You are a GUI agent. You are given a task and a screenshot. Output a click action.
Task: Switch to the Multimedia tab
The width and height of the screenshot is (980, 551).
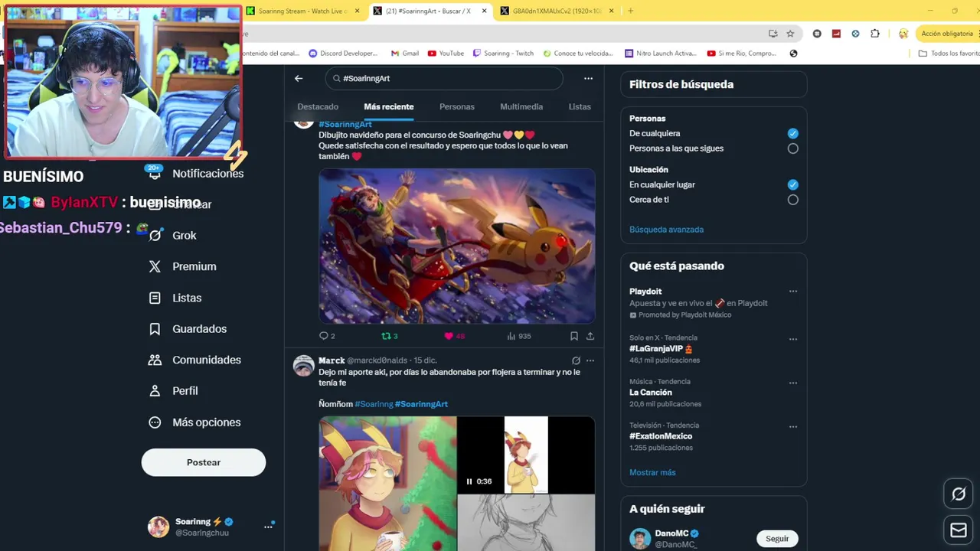[x=521, y=106]
